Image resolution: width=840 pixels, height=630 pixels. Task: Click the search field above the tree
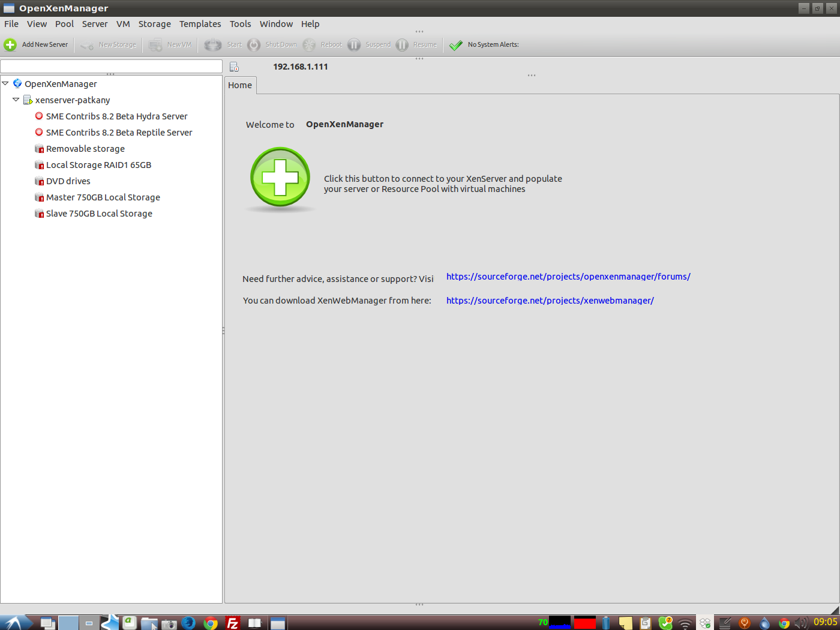tap(112, 66)
